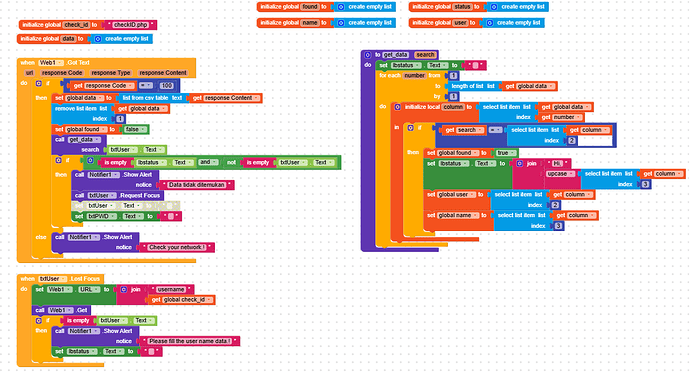Edit the 'checkID.php' text string
Screen dimensions: 690x372
tap(130, 25)
